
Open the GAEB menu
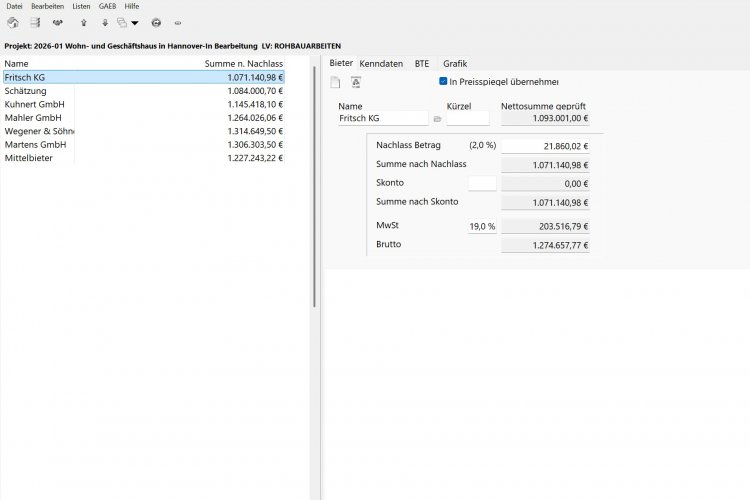click(107, 6)
